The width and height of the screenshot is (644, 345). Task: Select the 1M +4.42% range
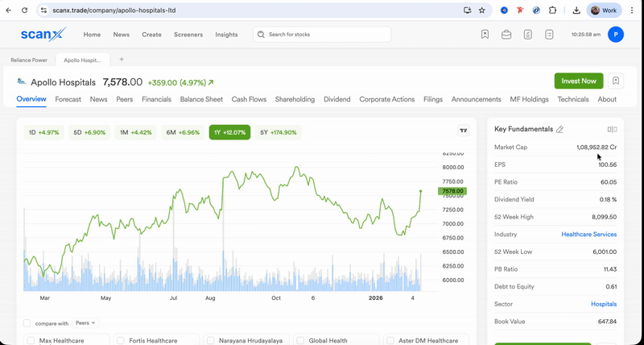click(136, 132)
